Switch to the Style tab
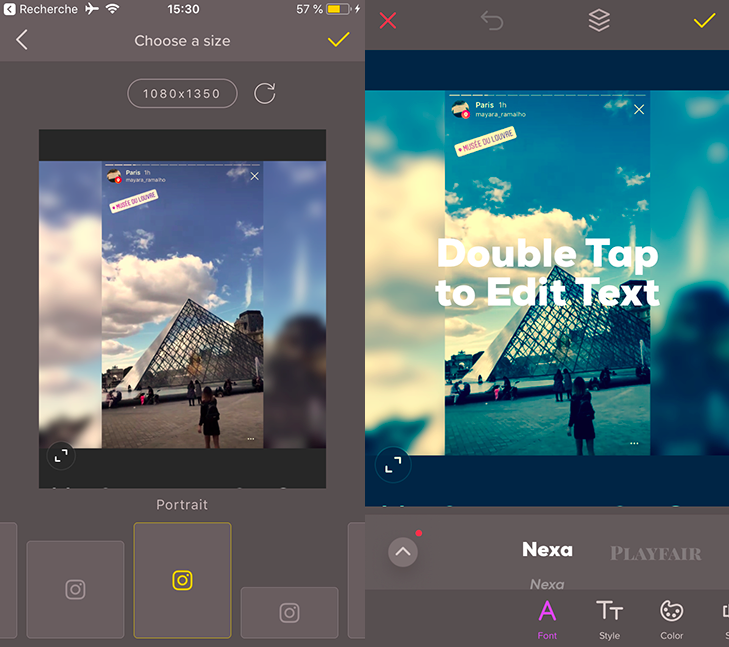 click(x=609, y=619)
